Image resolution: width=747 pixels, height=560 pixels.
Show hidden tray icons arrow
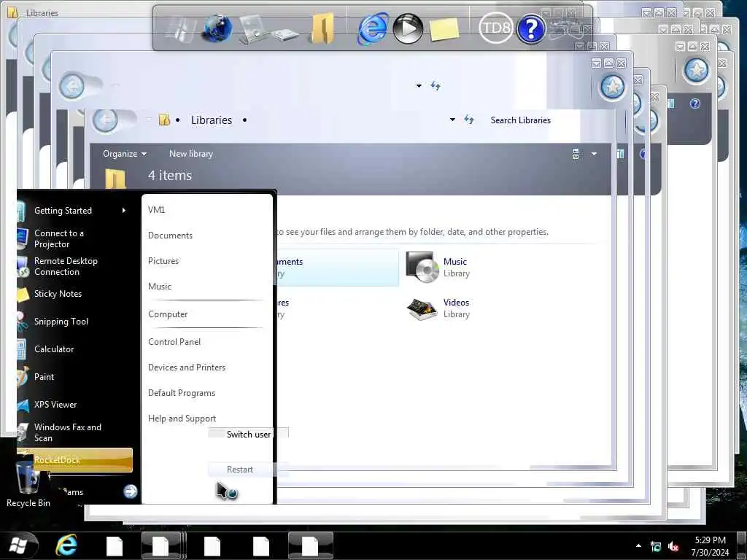[638, 545]
